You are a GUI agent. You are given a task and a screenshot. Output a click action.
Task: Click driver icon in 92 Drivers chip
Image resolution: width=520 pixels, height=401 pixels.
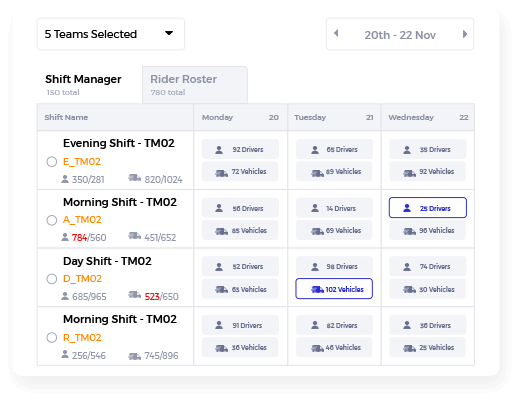219,150
